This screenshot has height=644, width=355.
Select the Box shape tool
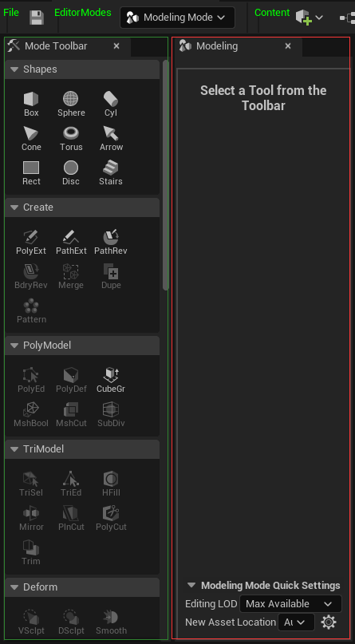(31, 105)
